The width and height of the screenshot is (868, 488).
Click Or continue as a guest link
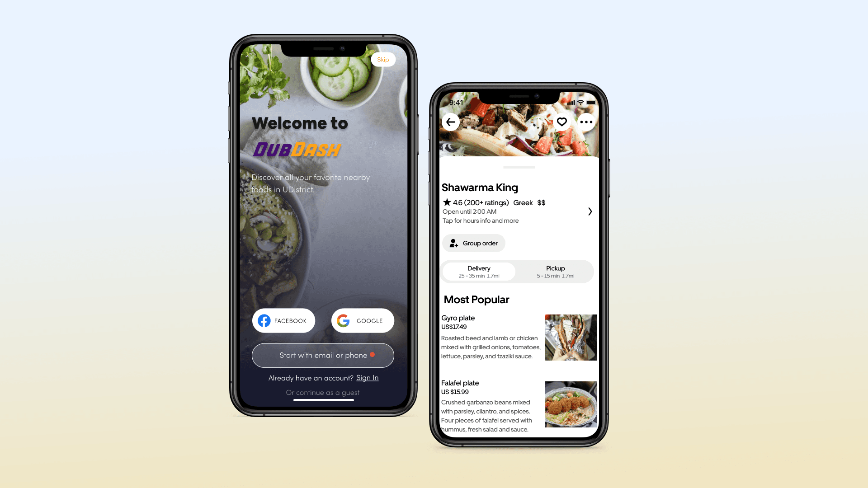coord(322,392)
